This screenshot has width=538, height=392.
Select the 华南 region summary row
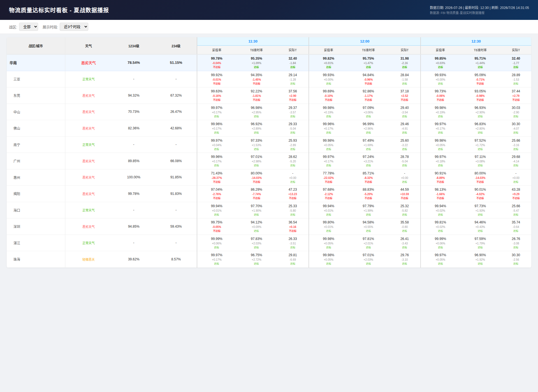(x=269, y=63)
